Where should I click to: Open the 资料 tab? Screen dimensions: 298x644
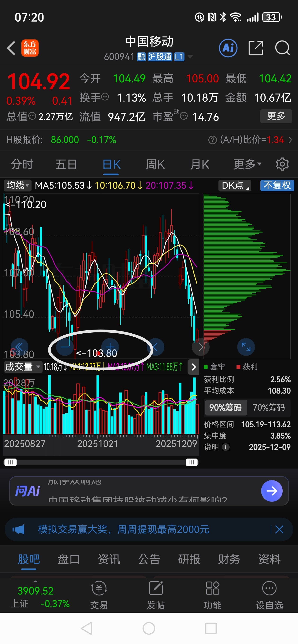click(269, 559)
